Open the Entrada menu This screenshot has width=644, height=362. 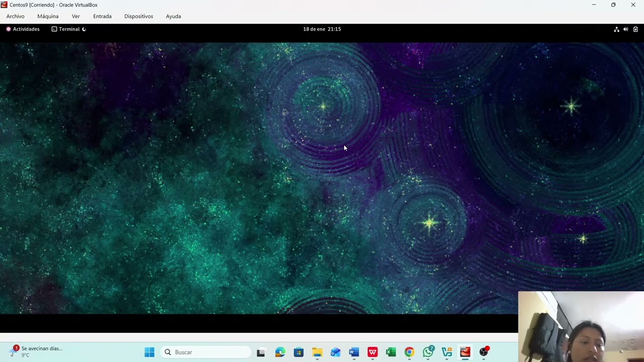[102, 16]
